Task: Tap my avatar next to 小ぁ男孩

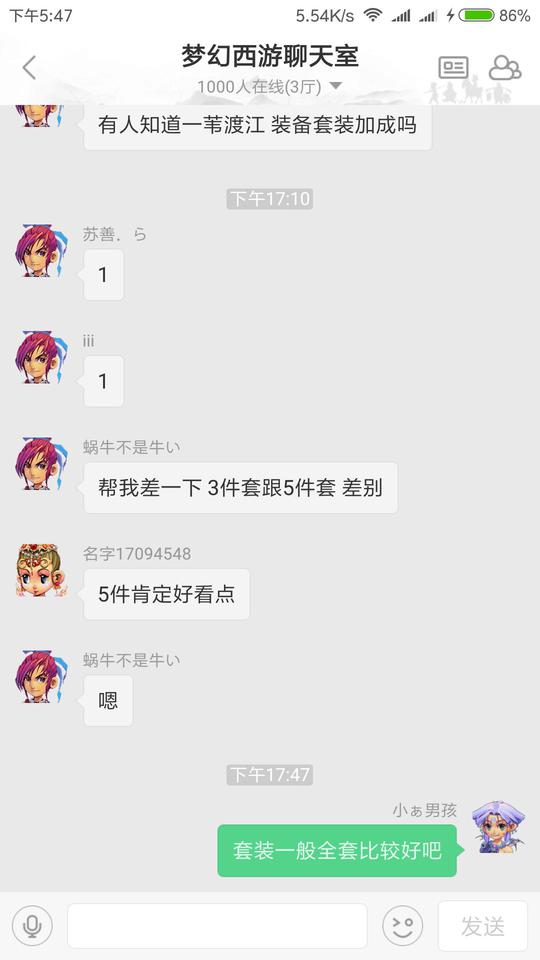Action: [498, 827]
